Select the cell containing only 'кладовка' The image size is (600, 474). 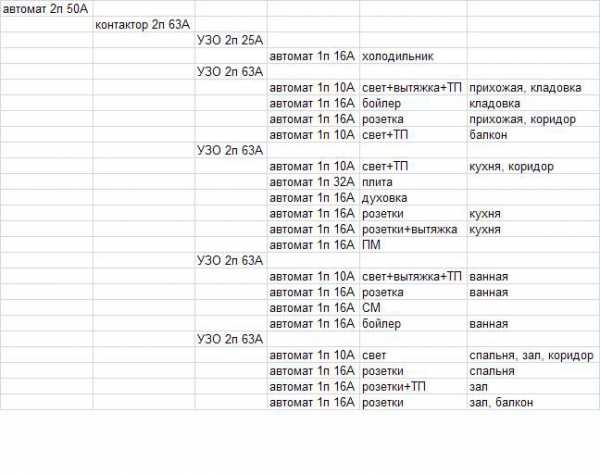click(x=494, y=103)
